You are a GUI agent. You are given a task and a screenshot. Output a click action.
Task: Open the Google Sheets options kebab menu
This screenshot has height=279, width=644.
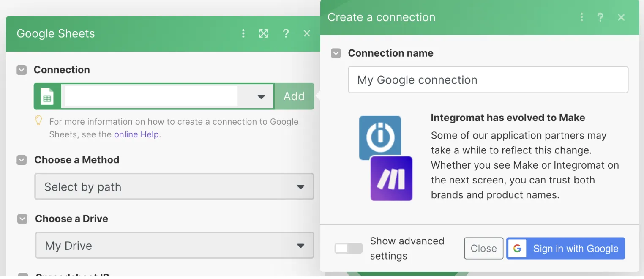(x=243, y=33)
